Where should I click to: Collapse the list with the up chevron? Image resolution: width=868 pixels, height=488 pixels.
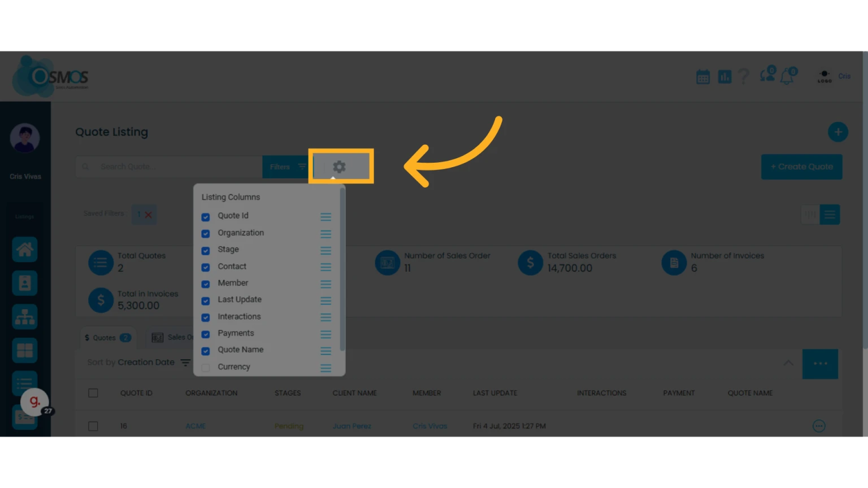788,363
